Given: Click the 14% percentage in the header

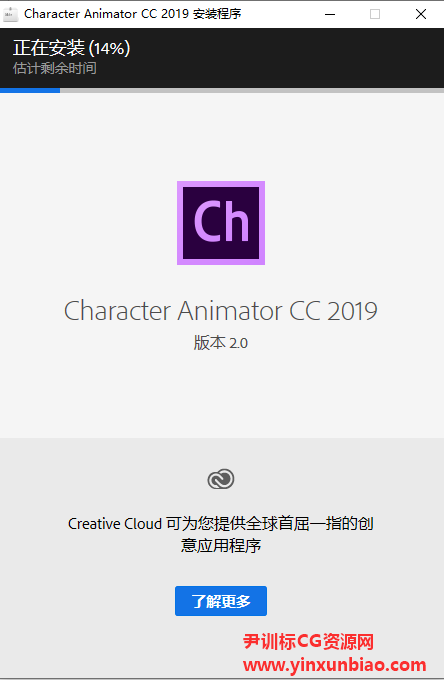Looking at the screenshot, I should (109, 48).
